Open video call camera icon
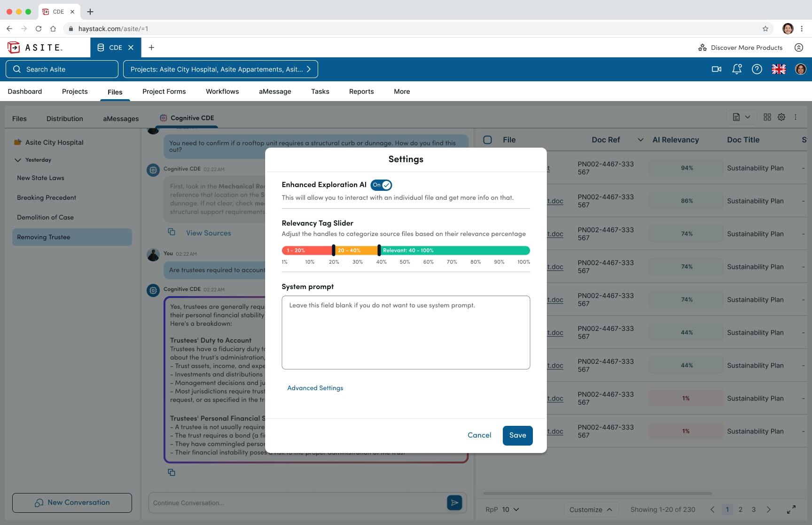The image size is (812, 525). point(717,69)
